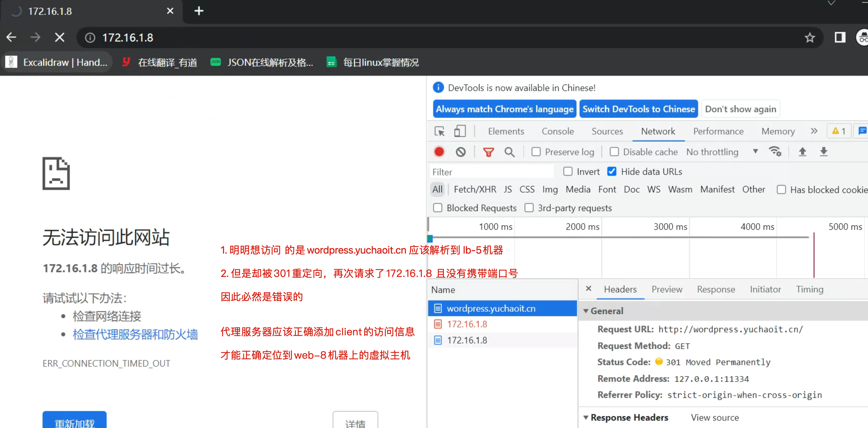Image resolution: width=868 pixels, height=428 pixels.
Task: Click the network Filter text field
Action: coord(491,172)
